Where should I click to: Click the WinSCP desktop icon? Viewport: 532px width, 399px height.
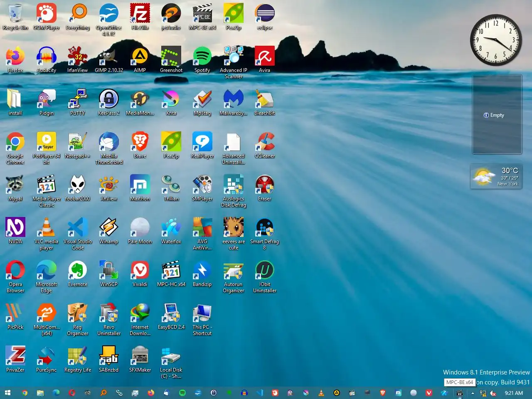pyautogui.click(x=109, y=274)
